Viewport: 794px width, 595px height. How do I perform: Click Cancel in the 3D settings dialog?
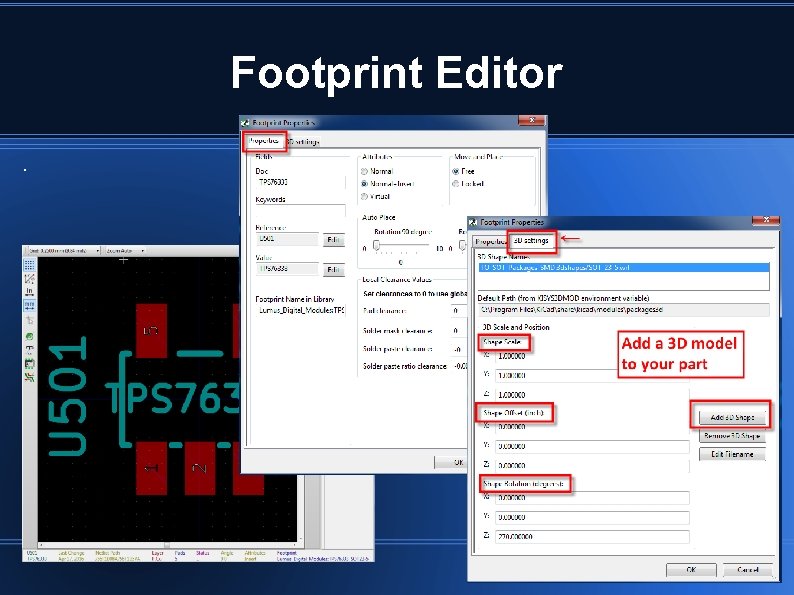pyautogui.click(x=747, y=570)
